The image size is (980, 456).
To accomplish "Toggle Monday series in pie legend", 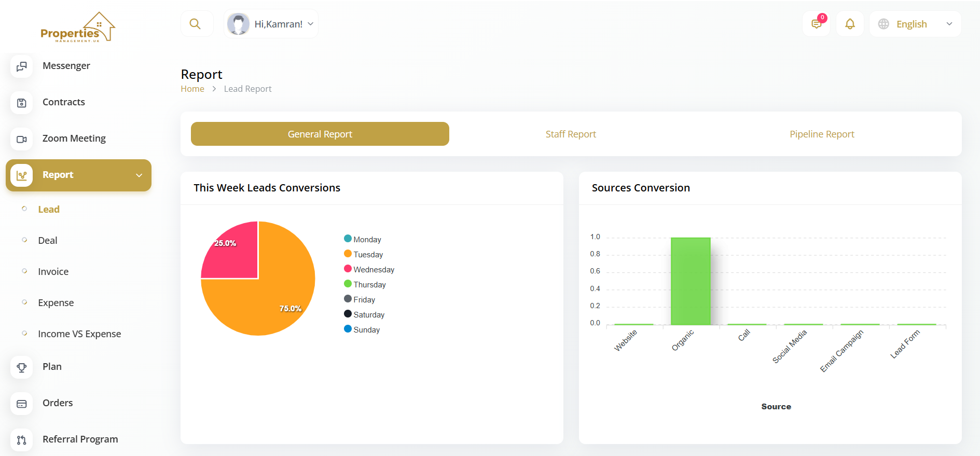I will click(x=363, y=239).
